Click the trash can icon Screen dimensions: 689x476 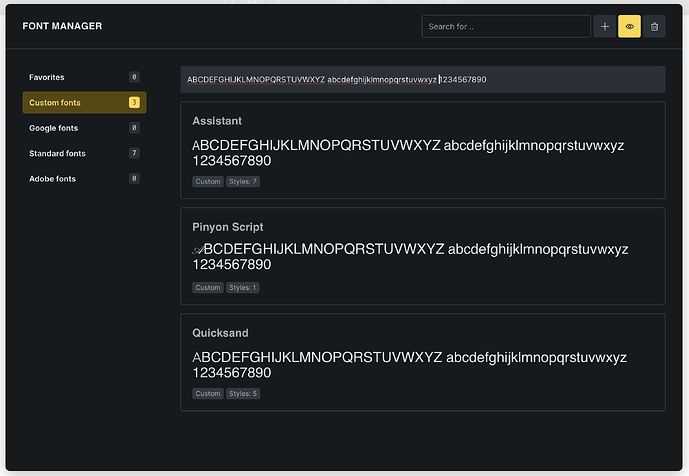tap(654, 26)
